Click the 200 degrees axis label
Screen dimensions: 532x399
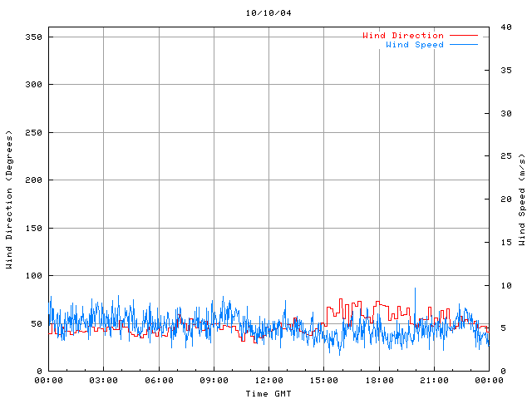pyautogui.click(x=33, y=180)
